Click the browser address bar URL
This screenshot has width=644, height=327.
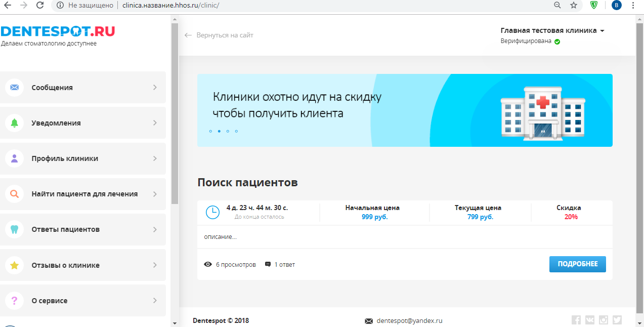(170, 5)
